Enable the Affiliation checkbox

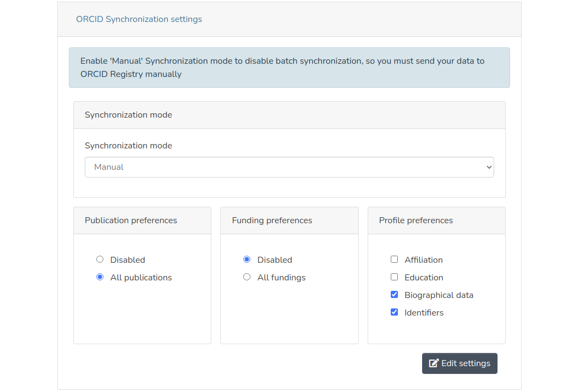click(394, 260)
